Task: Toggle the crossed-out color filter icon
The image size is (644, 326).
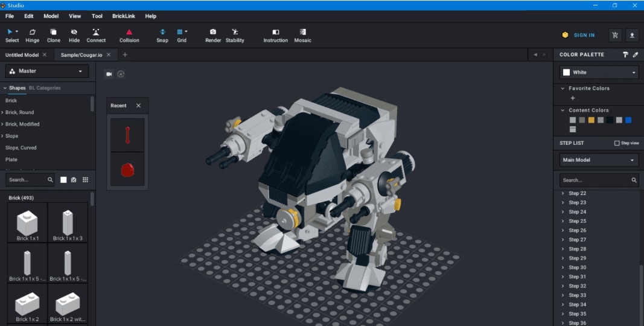Action: 74,180
